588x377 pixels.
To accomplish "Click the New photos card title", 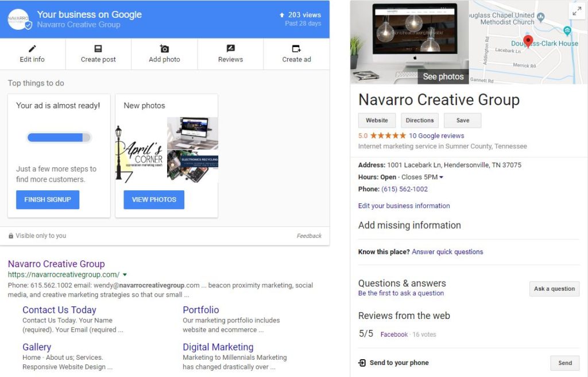I will [x=144, y=106].
